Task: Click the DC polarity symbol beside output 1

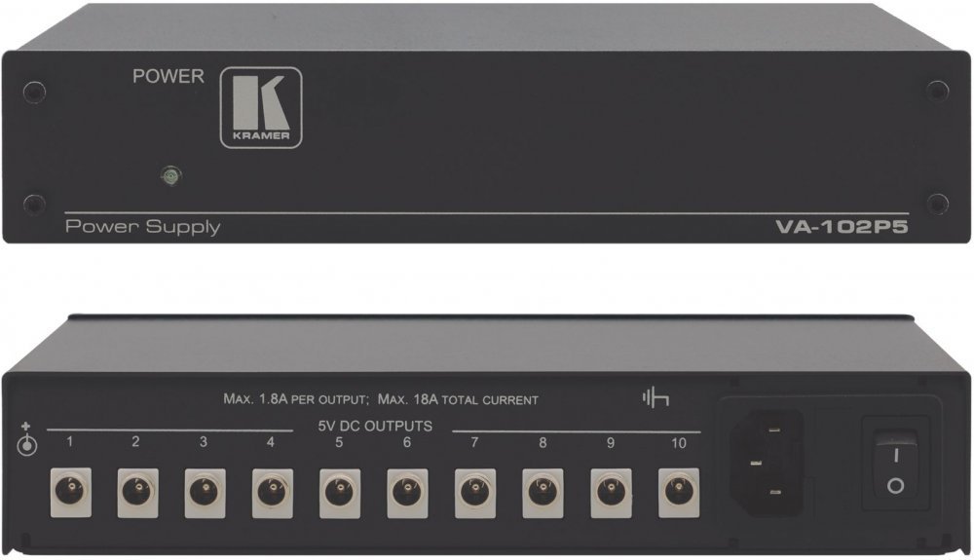Action: [x=29, y=442]
